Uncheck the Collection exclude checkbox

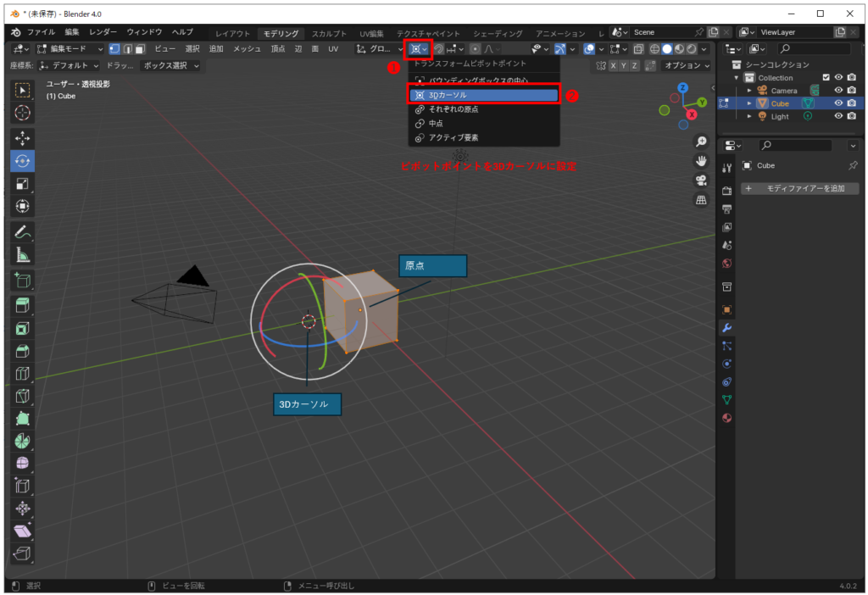pos(826,78)
